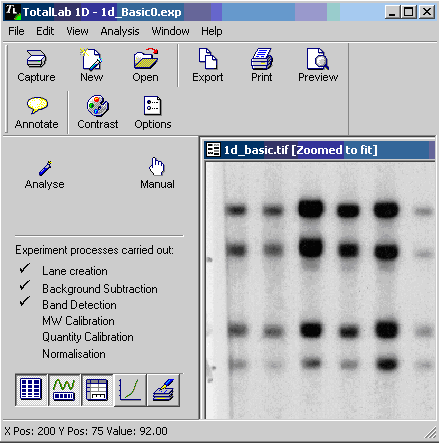Show the blue grid table view button

(31, 389)
